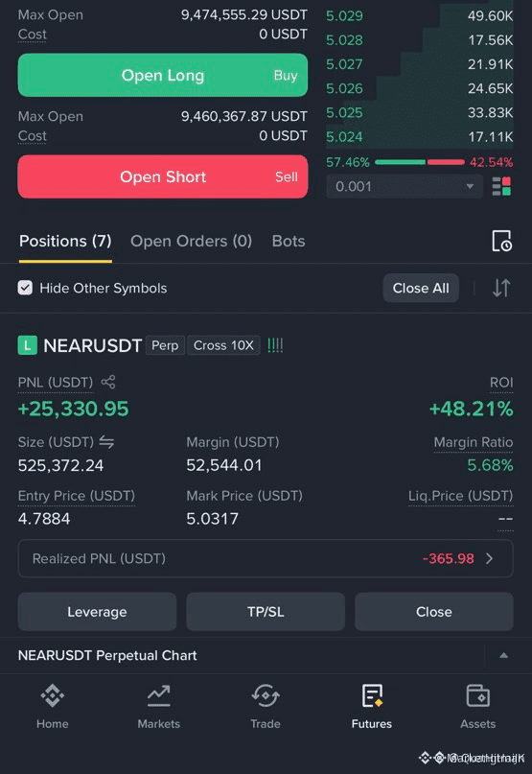
Task: Toggle size unit swap icon next to Size (USDT)
Action: 106,442
